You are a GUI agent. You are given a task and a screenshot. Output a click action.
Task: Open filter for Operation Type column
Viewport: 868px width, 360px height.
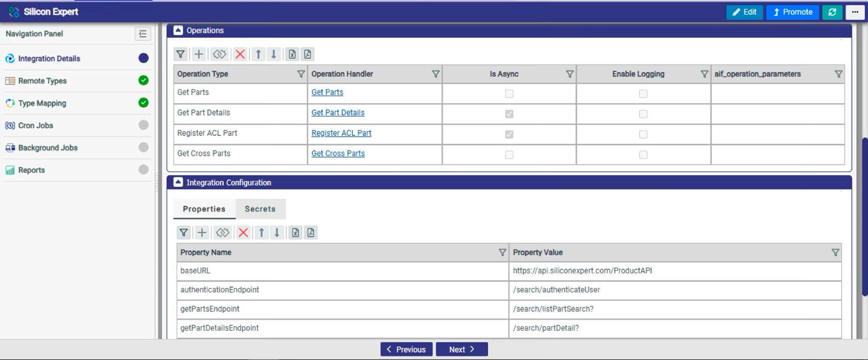[x=301, y=74]
